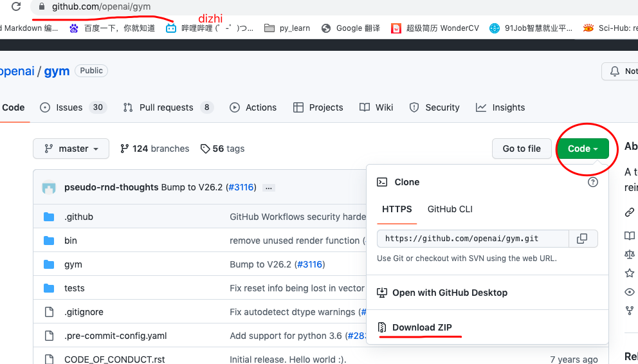Click the star icon in About sidebar

point(630,273)
